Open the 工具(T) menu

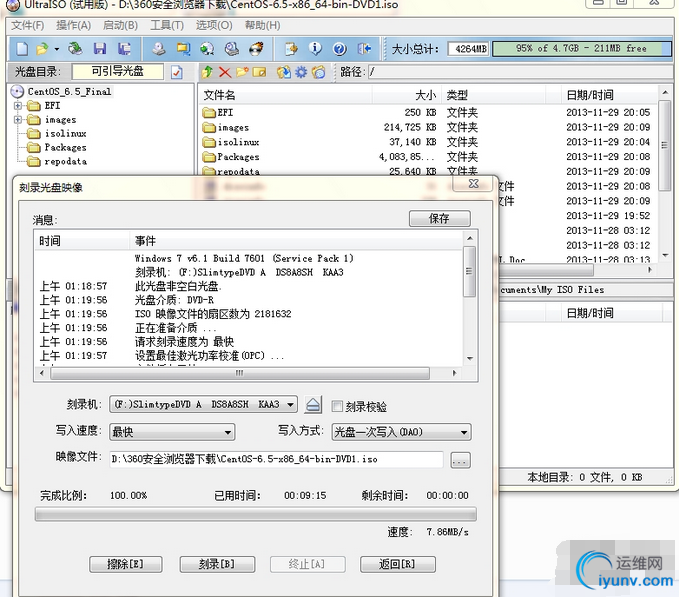(167, 26)
